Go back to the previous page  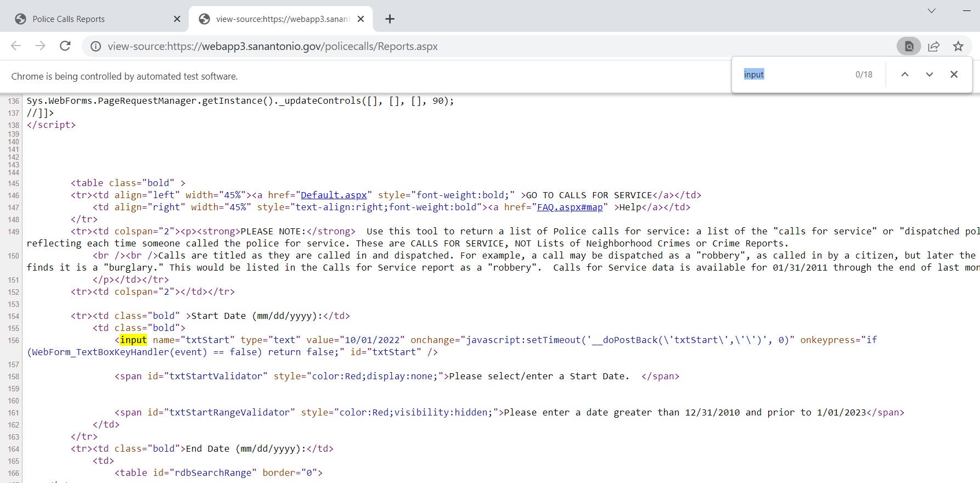click(16, 46)
